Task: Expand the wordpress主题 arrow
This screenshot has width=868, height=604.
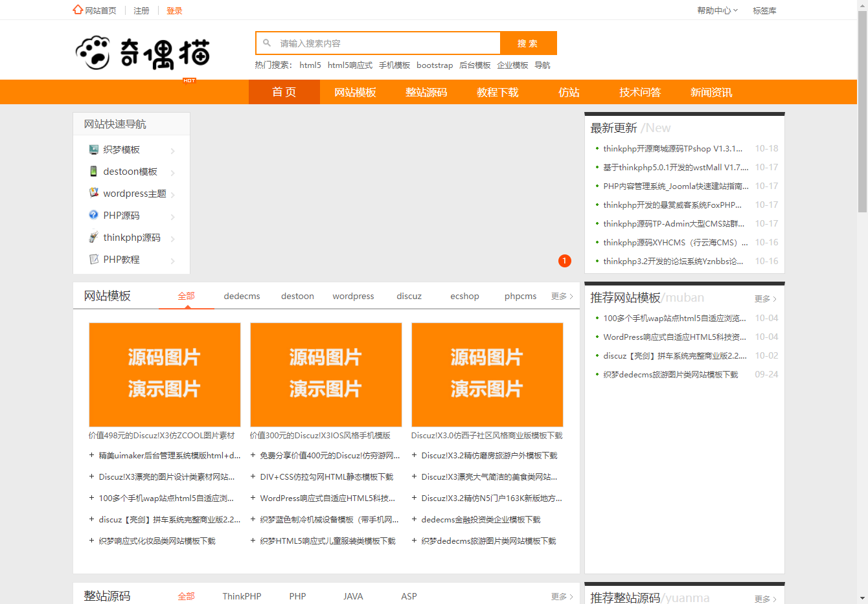Action: point(173,195)
